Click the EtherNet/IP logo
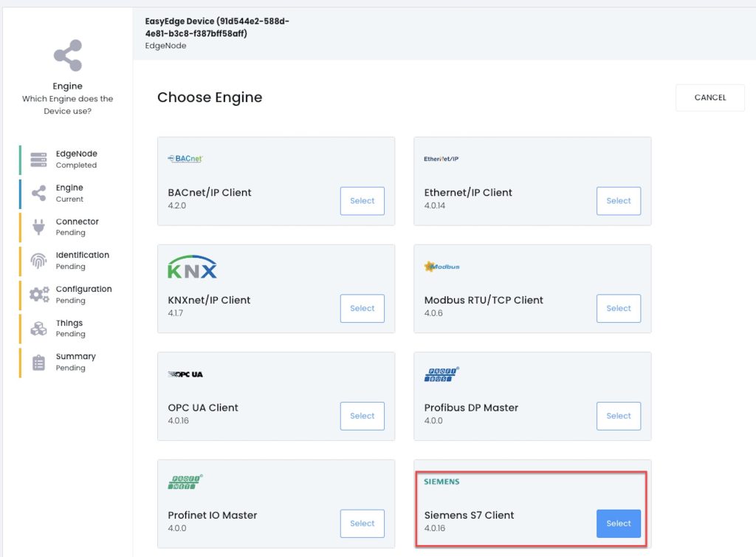Screen dimensions: 756x557 (441, 159)
